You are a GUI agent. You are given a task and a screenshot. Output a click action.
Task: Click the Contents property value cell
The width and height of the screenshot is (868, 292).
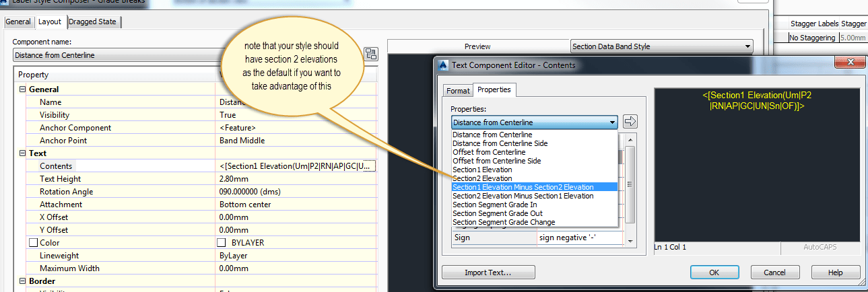point(295,166)
